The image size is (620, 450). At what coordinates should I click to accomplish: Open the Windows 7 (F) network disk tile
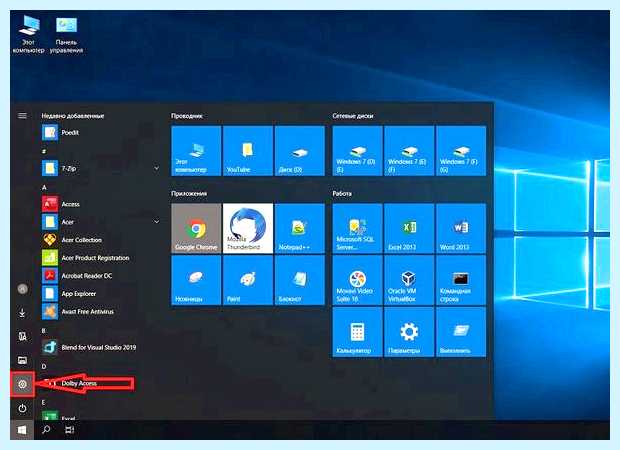(x=461, y=151)
